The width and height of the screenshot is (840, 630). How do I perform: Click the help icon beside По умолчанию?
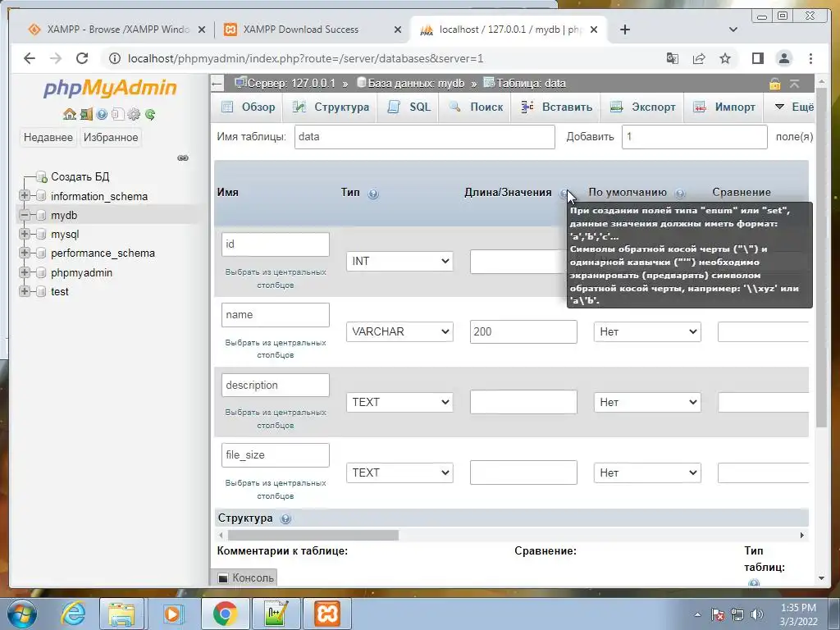680,194
